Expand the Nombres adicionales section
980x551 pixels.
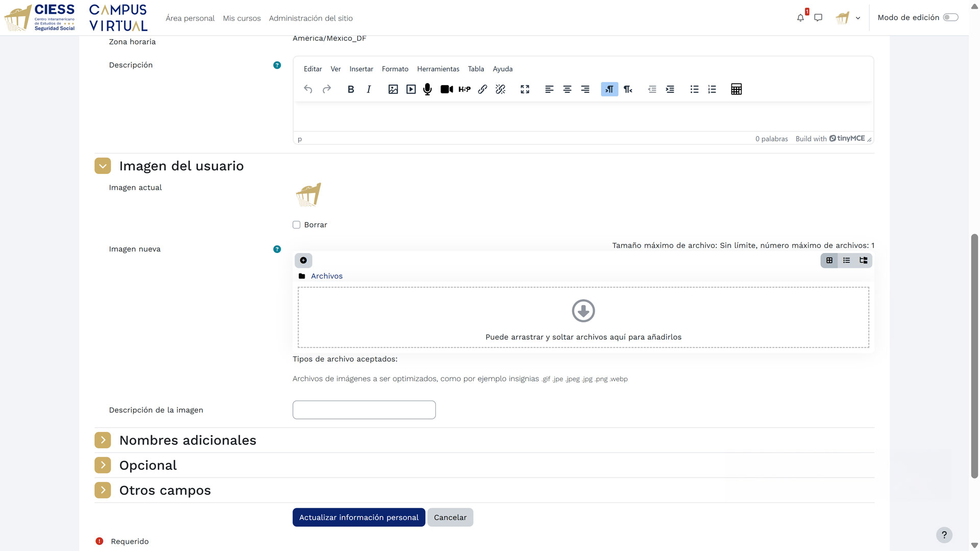[103, 440]
